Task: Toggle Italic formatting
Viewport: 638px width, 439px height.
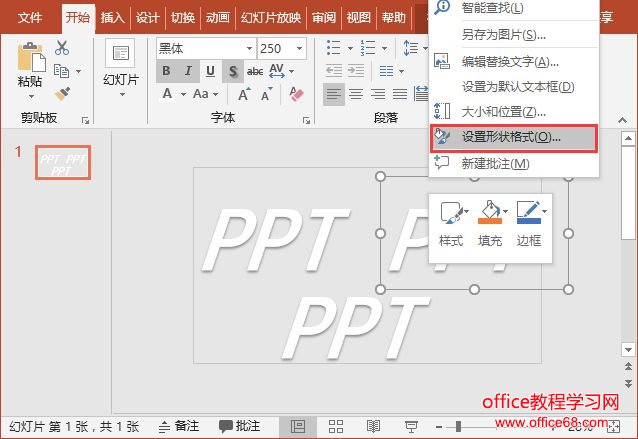Action: click(x=188, y=71)
